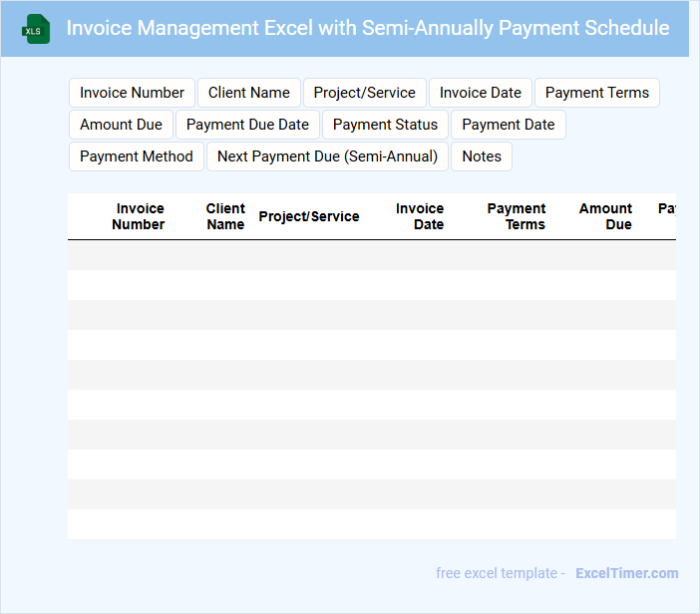The image size is (700, 614).
Task: Click the Payment Terms column header
Action: coord(517,216)
